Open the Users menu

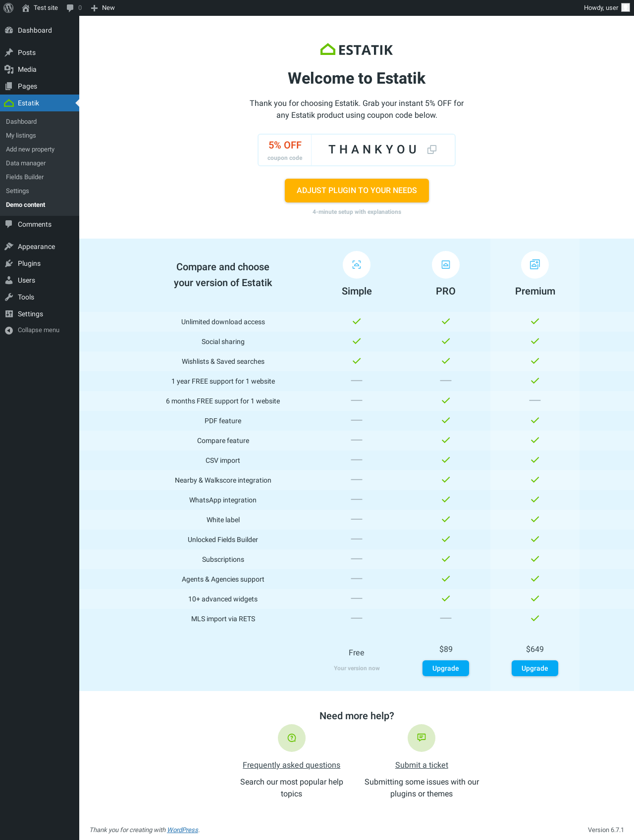click(x=40, y=280)
